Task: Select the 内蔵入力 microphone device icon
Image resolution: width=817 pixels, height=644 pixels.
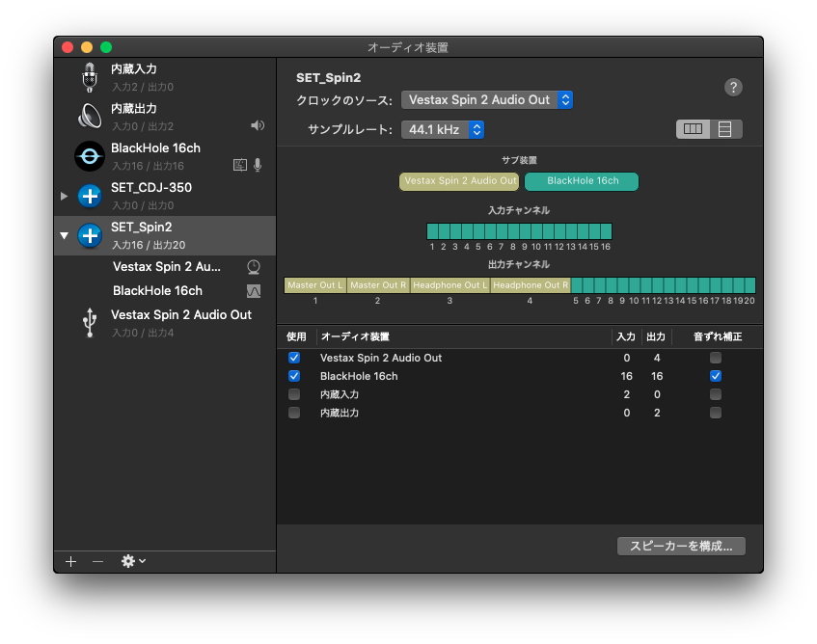Action: [90, 77]
